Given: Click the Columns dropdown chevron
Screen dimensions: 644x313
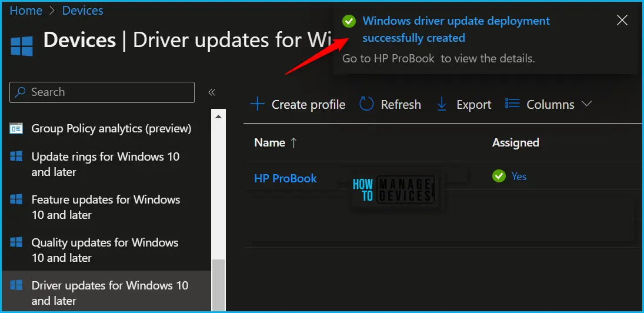Looking at the screenshot, I should [x=586, y=104].
